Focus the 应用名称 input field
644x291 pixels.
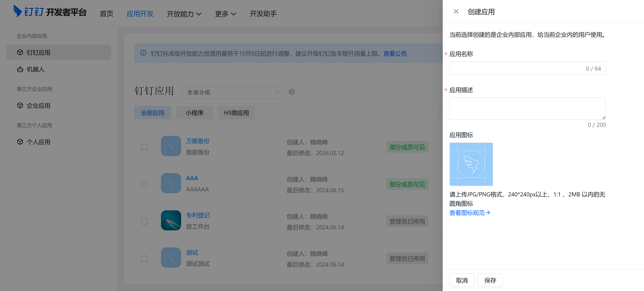pos(527,68)
